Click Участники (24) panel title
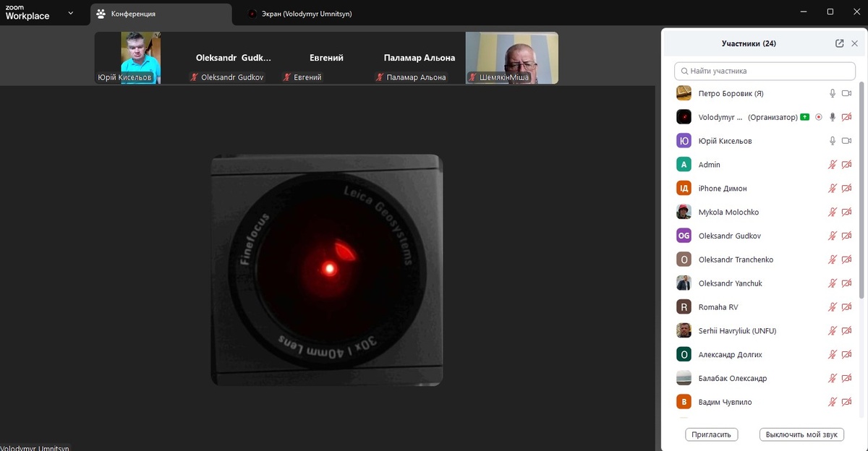 click(x=749, y=43)
